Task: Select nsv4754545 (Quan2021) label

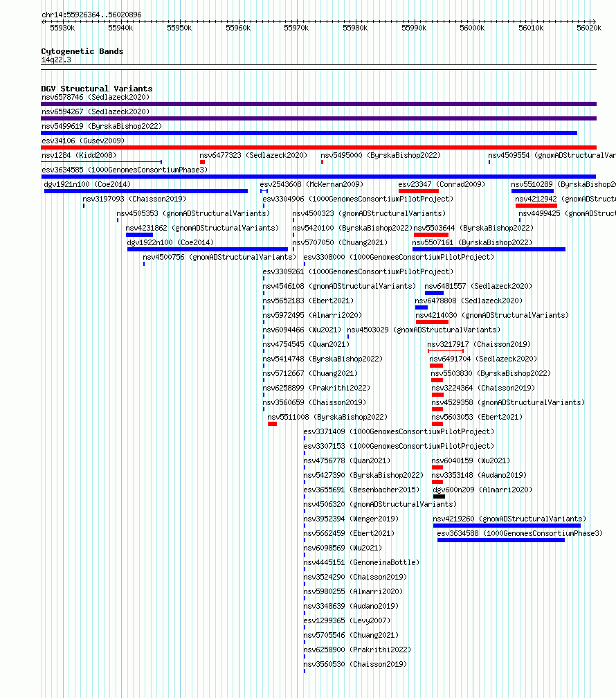Action: (306, 344)
